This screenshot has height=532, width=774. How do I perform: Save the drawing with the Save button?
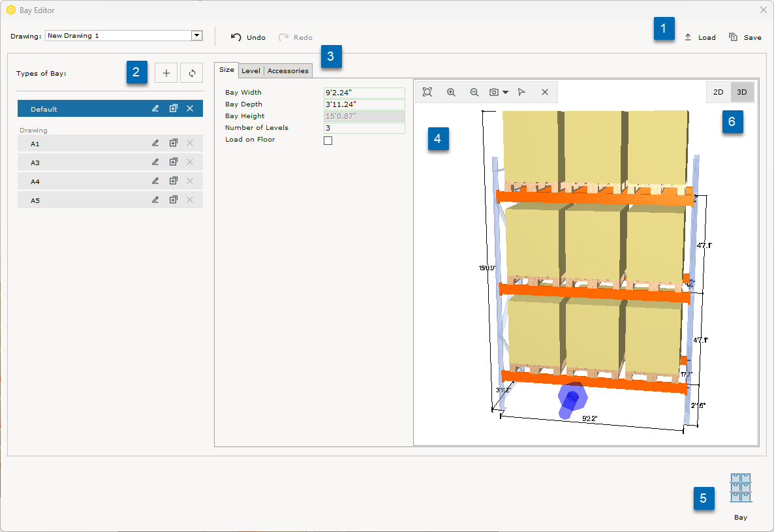(x=745, y=37)
